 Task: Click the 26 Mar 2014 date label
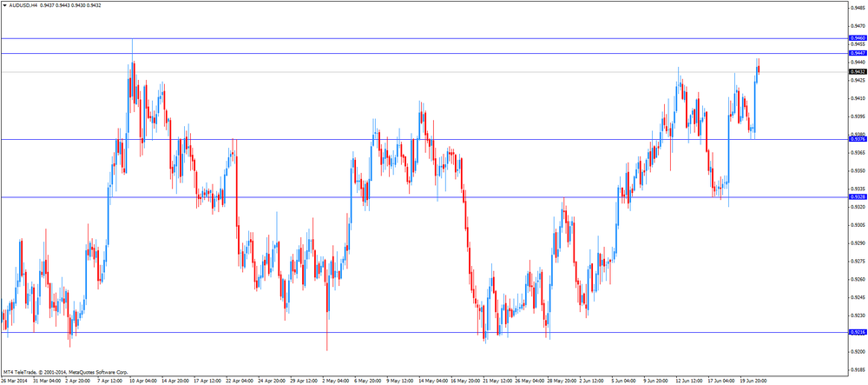pyautogui.click(x=13, y=382)
